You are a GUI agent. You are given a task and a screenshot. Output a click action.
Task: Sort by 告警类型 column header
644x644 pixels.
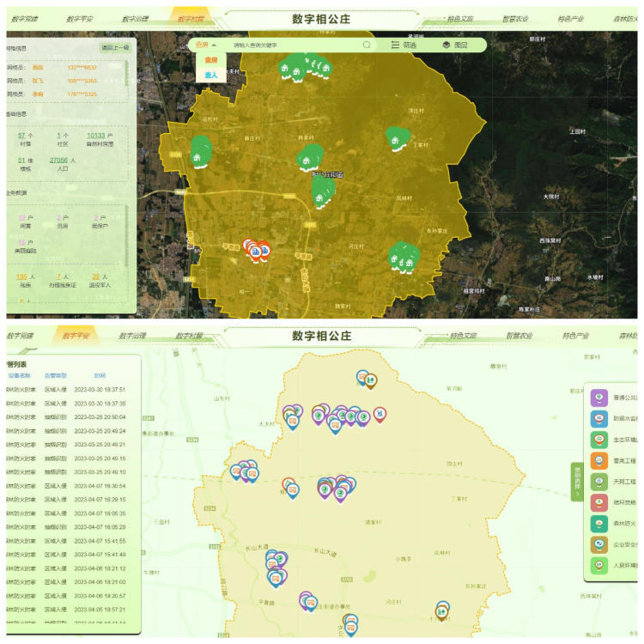pyautogui.click(x=56, y=375)
